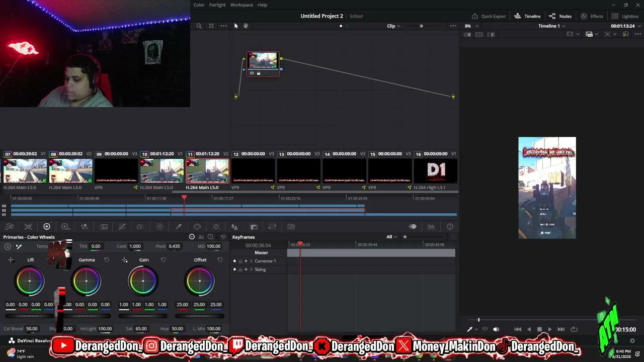Viewport: 644px width, 362px height.
Task: Open the Timeline 1 selector dropdown
Action: pos(551,26)
